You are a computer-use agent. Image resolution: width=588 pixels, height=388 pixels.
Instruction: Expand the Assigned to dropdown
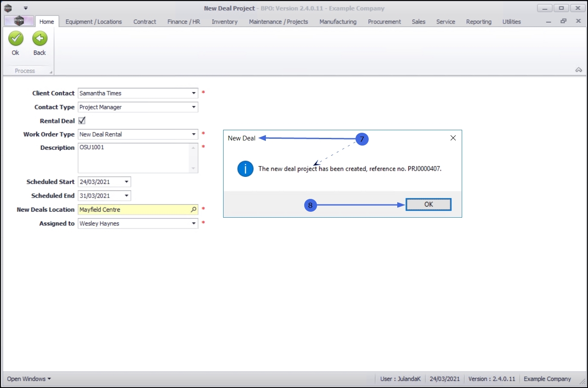click(194, 224)
